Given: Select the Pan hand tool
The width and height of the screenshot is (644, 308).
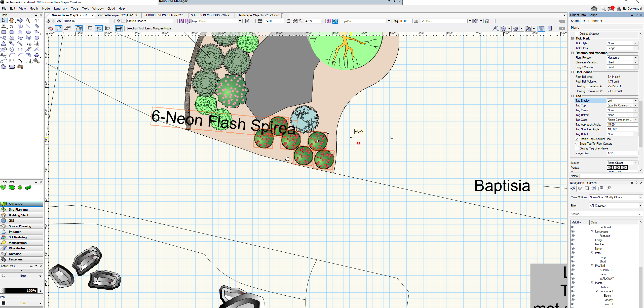Looking at the screenshot, I should (x=12, y=20).
